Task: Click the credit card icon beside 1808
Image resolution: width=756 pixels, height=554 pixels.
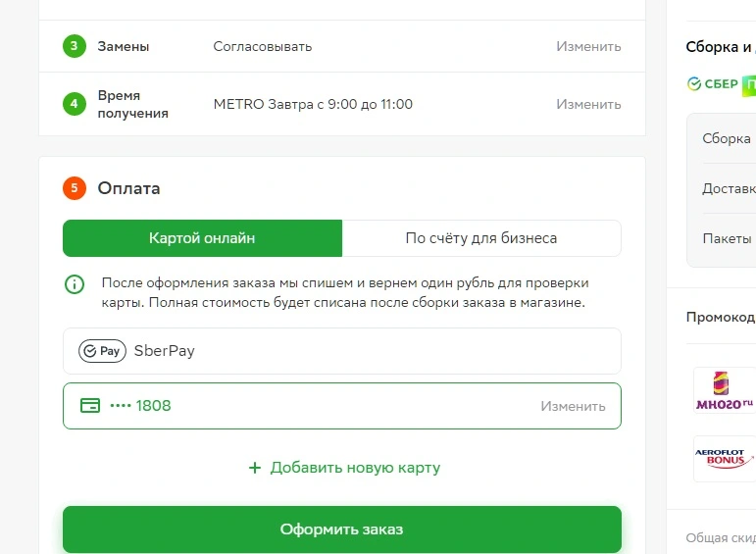Action: coord(90,406)
